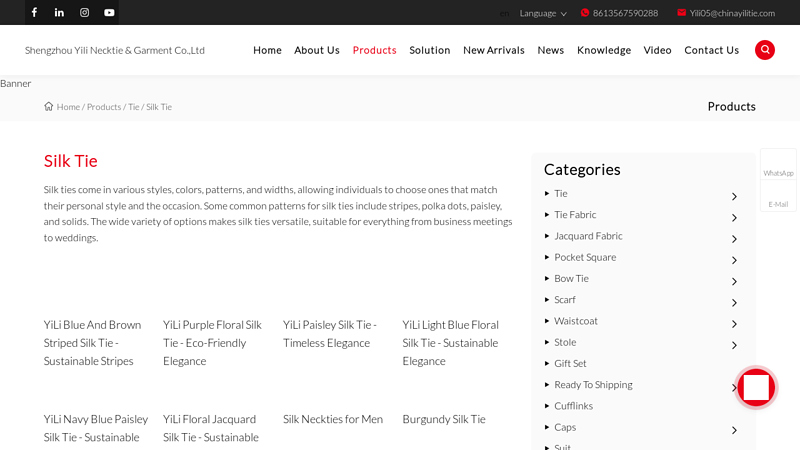Viewport: 800px width, 450px height.
Task: Expand the Tie Fabric category arrow
Action: pyautogui.click(x=734, y=218)
